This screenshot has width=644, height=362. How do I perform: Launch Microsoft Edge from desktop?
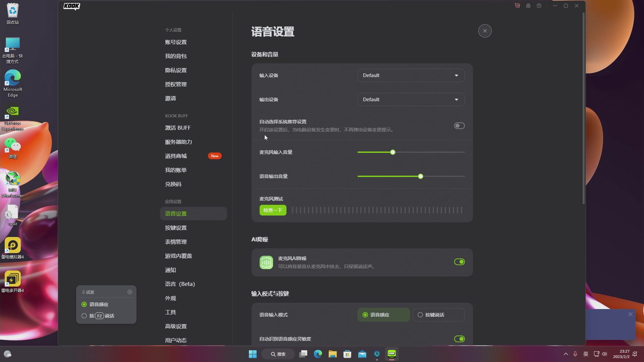[13, 83]
